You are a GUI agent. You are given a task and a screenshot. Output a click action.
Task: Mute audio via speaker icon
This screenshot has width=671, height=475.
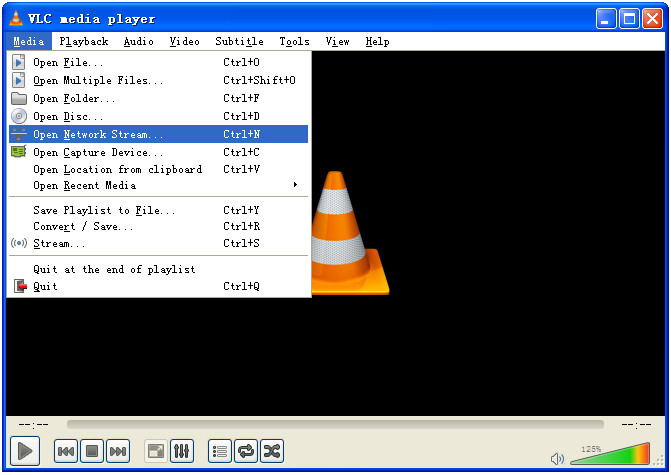point(557,459)
